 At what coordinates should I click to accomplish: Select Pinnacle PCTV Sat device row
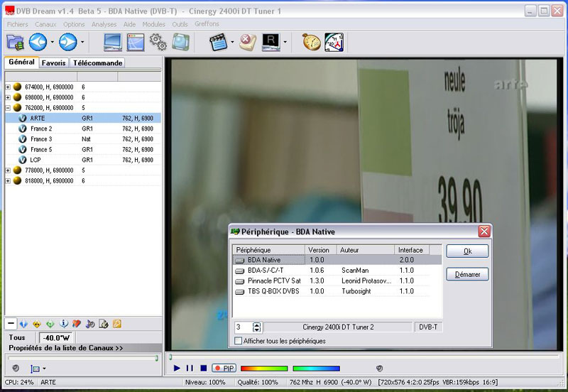tap(337, 281)
